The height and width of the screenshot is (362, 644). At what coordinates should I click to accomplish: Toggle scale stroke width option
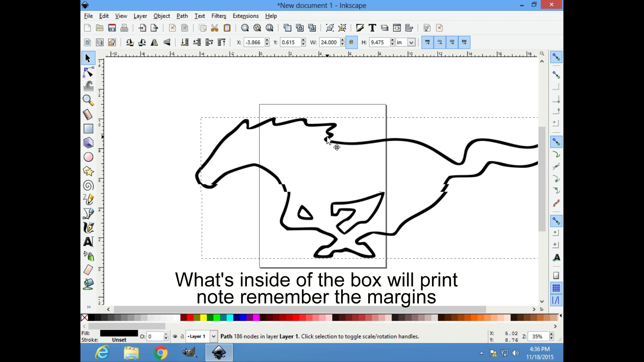tap(427, 42)
